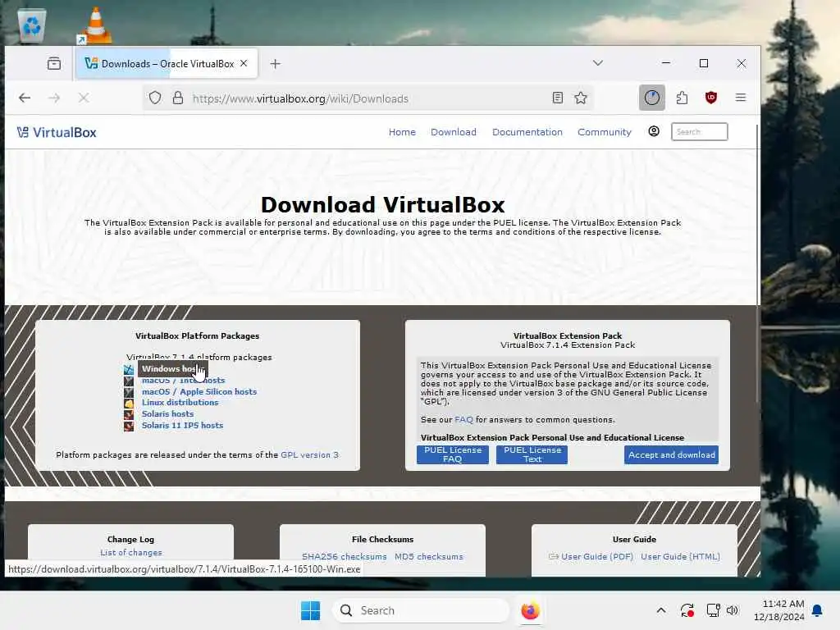Click the icon beside Linux distributions
840x630 pixels.
pos(129,404)
